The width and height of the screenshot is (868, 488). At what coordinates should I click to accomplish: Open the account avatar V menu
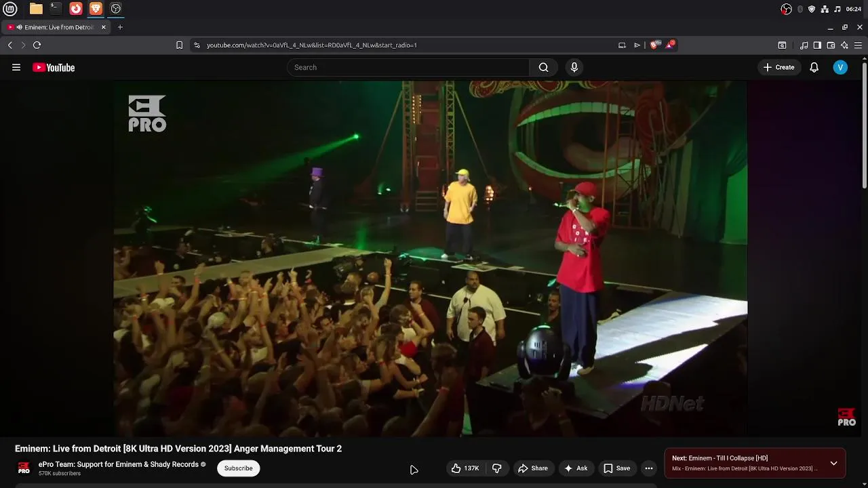coord(840,67)
